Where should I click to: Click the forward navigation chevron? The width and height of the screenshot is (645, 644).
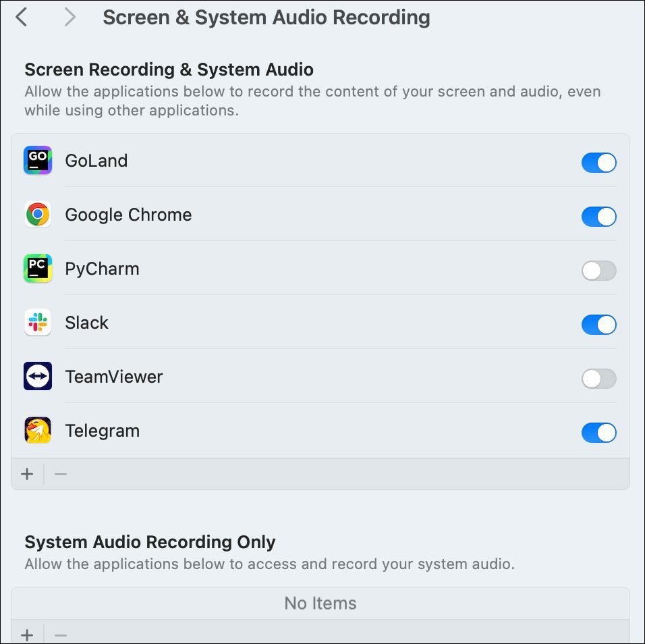tap(69, 17)
